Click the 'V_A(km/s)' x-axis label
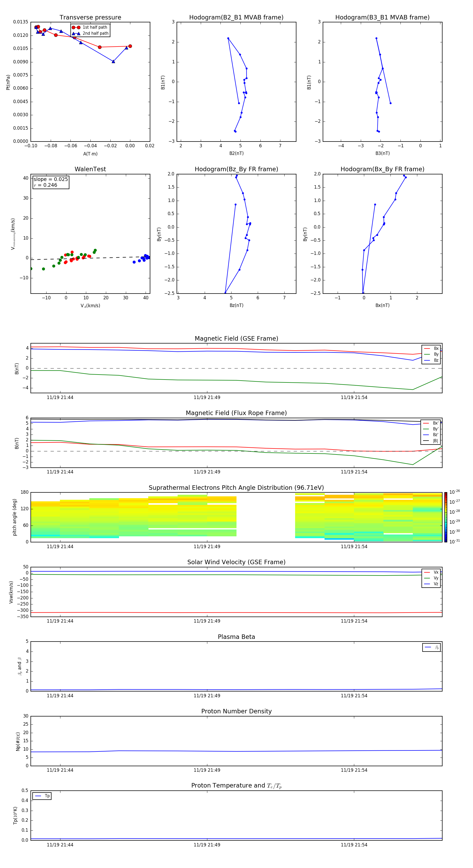 click(x=90, y=306)
